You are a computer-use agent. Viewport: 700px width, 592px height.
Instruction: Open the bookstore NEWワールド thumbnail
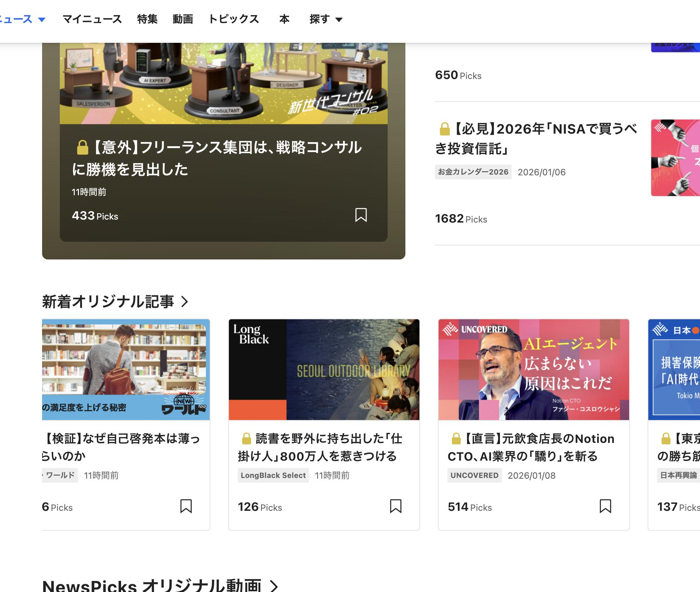pyautogui.click(x=126, y=370)
